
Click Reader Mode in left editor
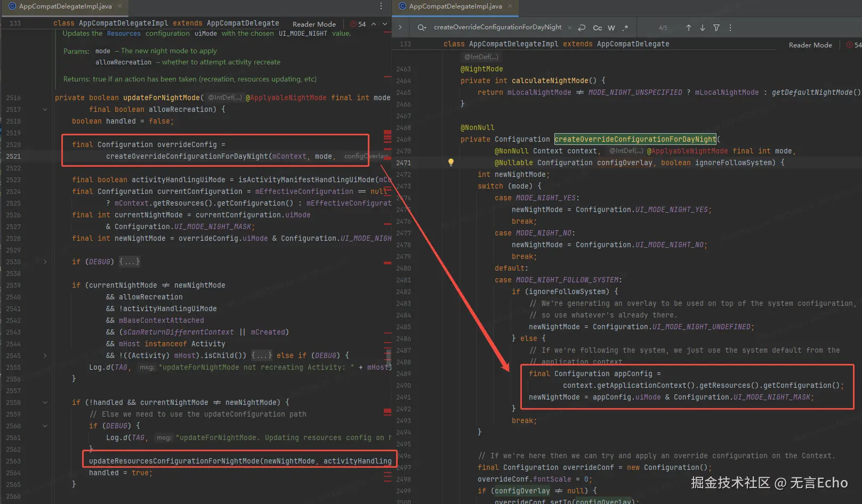coord(314,24)
